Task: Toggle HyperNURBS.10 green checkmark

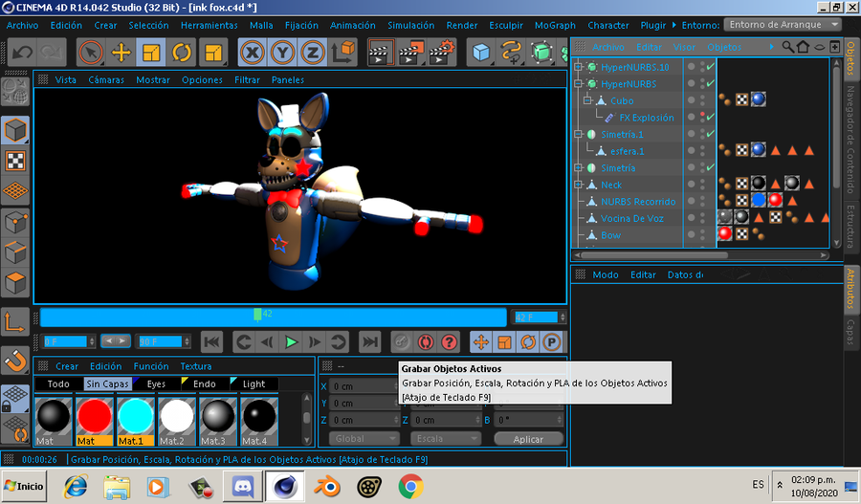Action: click(711, 67)
